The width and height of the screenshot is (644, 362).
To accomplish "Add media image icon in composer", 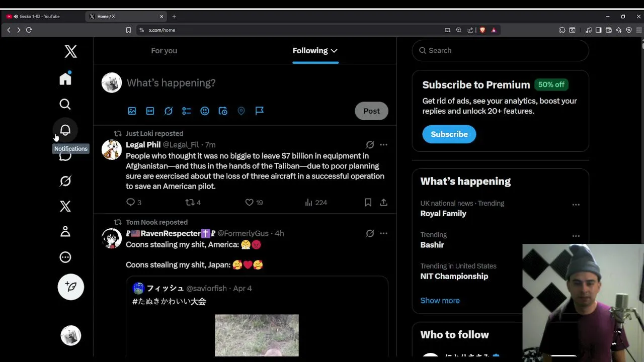I will [132, 111].
